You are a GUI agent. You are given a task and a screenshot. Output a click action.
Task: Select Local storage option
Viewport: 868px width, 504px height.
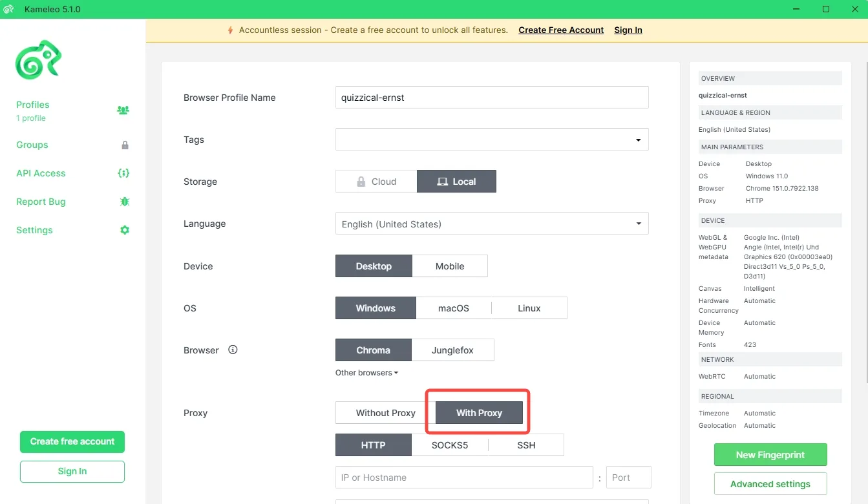(456, 182)
